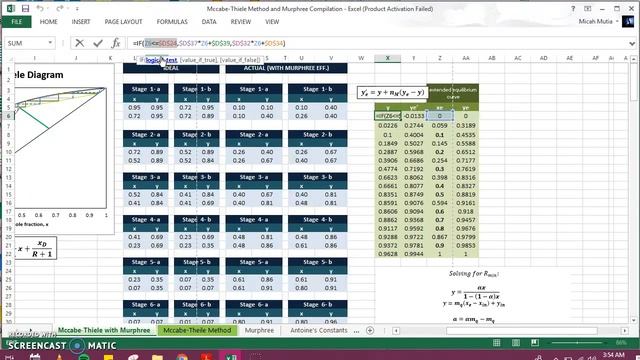
Task: Switch to Mccabe-Theile Method sheet tab
Action: pos(198,330)
